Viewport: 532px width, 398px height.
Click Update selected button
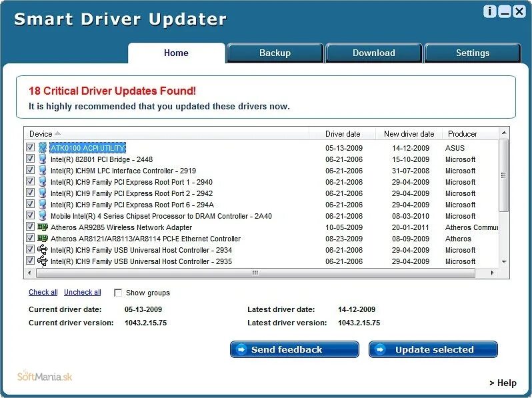pyautogui.click(x=433, y=349)
